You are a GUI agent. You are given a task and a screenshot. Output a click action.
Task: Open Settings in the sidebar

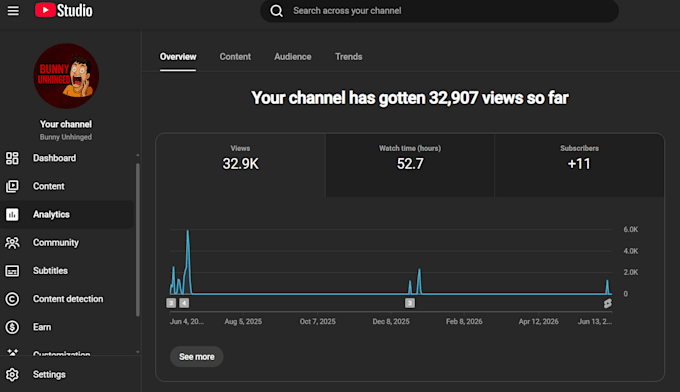point(67,374)
